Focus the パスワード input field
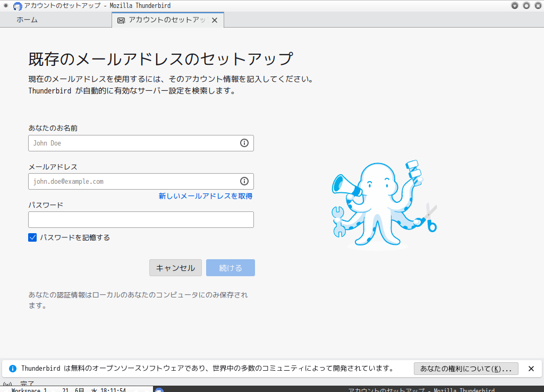This screenshot has width=544, height=392. pyautogui.click(x=141, y=219)
